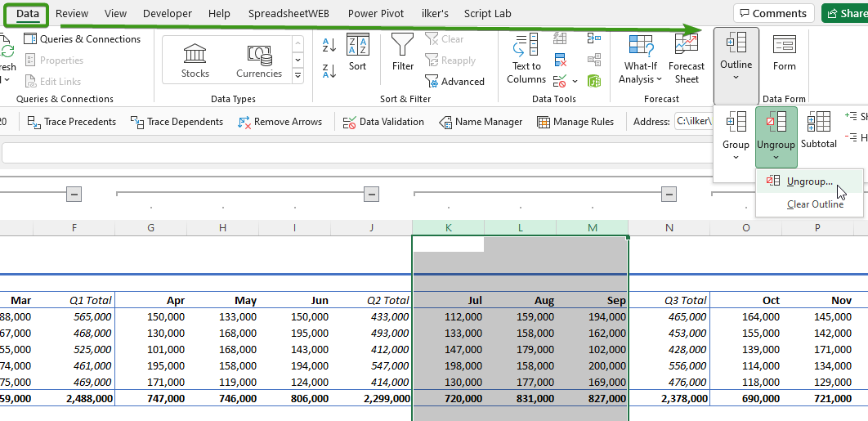The width and height of the screenshot is (868, 421).
Task: Open the Developer tab
Action: (168, 13)
